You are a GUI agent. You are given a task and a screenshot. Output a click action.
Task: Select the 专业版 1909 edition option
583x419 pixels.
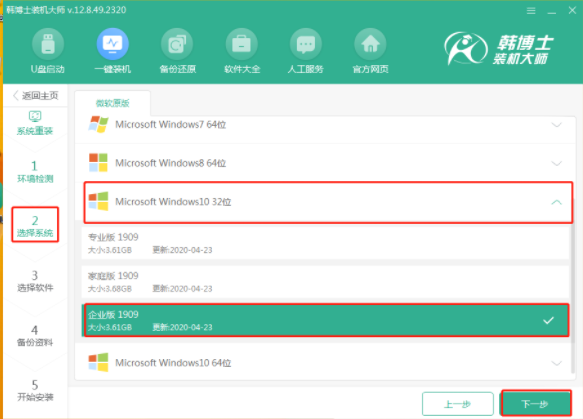(x=325, y=243)
